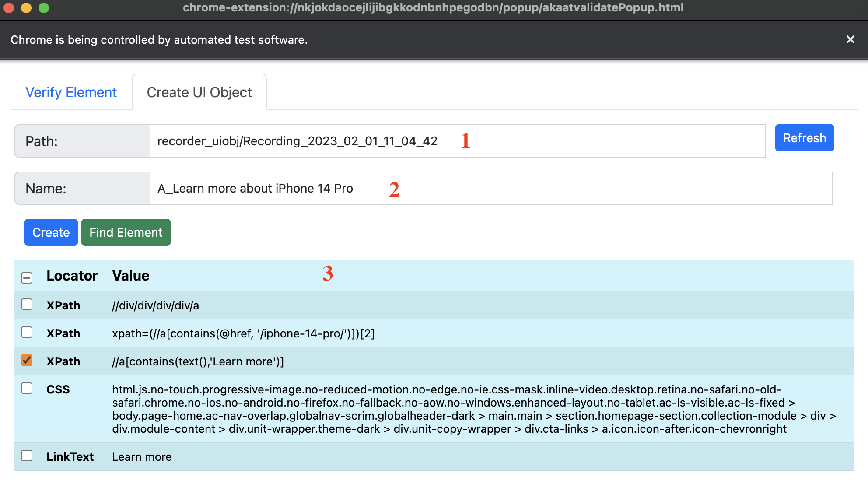Check the iphone-14-pro href XPath checkbox
Image resolution: width=868 pixels, height=491 pixels.
[27, 332]
